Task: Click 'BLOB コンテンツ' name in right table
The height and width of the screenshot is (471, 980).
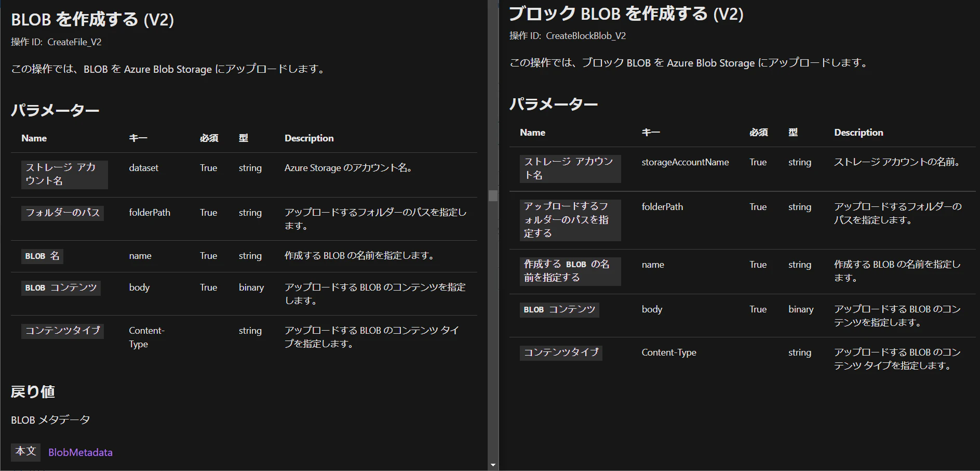Action: pyautogui.click(x=559, y=309)
